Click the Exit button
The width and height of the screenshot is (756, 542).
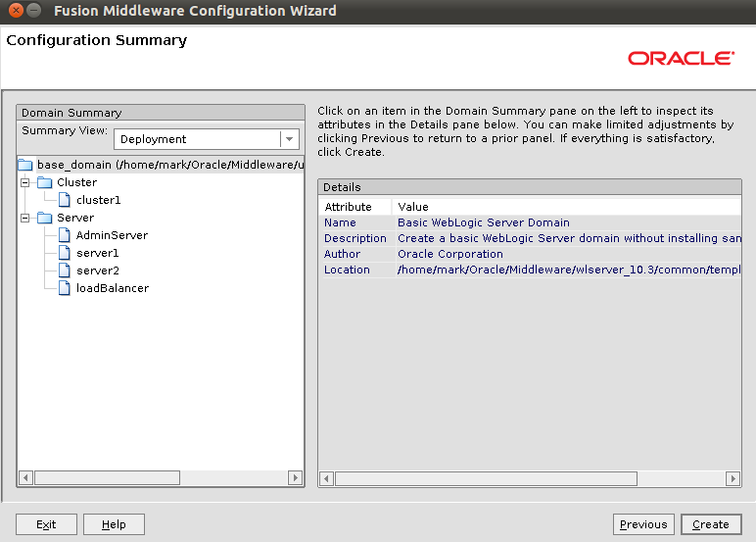(46, 524)
